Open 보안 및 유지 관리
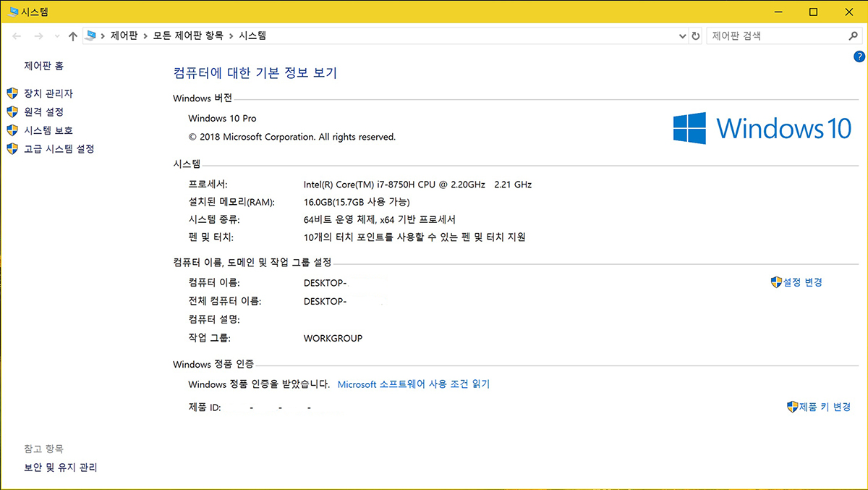Image resolution: width=868 pixels, height=490 pixels. (x=61, y=468)
